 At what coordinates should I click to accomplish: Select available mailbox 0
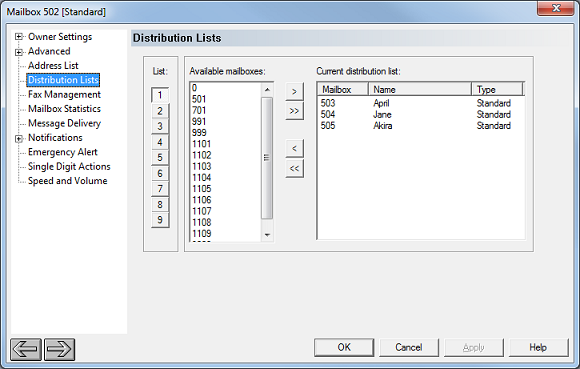click(226, 88)
